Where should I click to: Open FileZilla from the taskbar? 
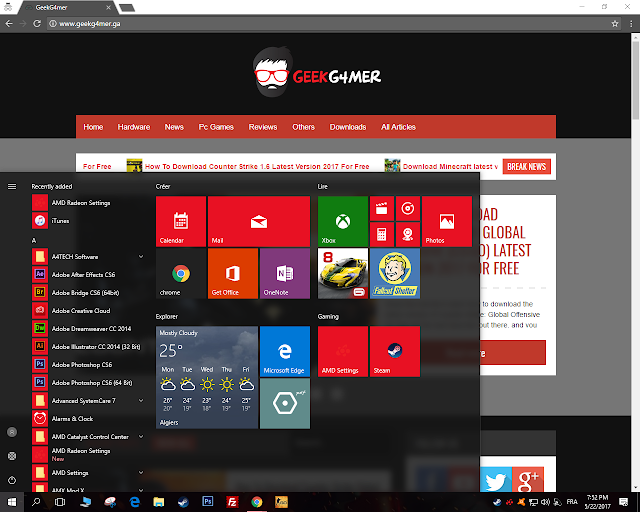coord(232,502)
